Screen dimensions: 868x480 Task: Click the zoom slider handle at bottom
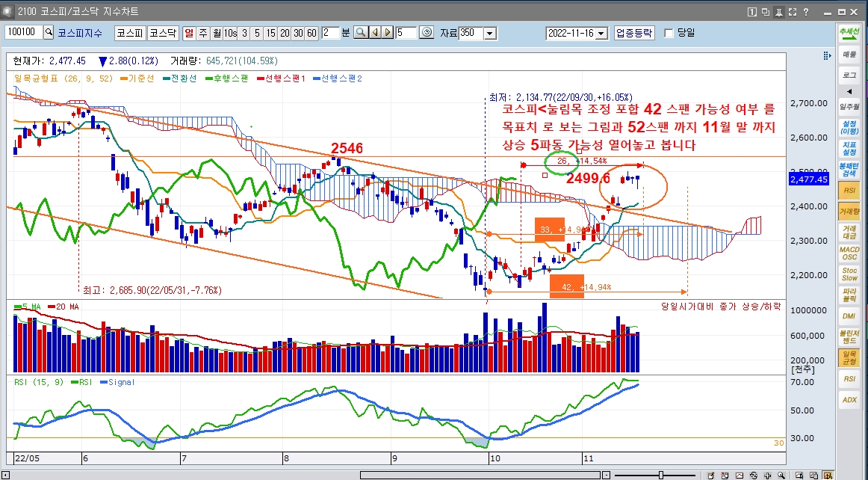[660, 475]
